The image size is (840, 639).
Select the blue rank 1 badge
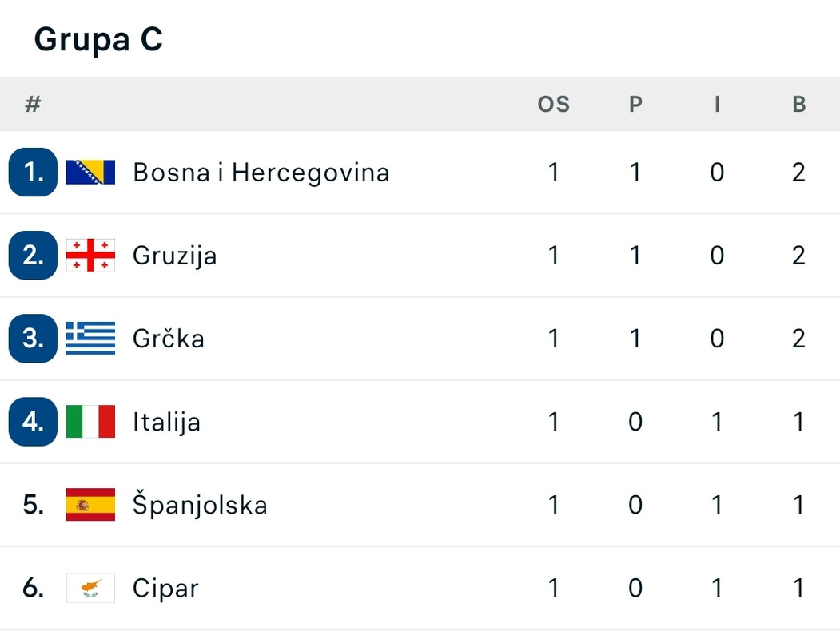click(34, 173)
